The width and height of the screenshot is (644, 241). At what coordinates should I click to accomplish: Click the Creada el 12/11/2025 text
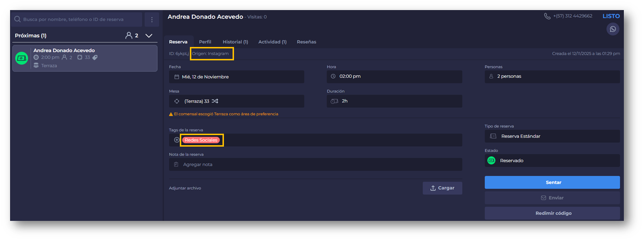tap(586, 54)
